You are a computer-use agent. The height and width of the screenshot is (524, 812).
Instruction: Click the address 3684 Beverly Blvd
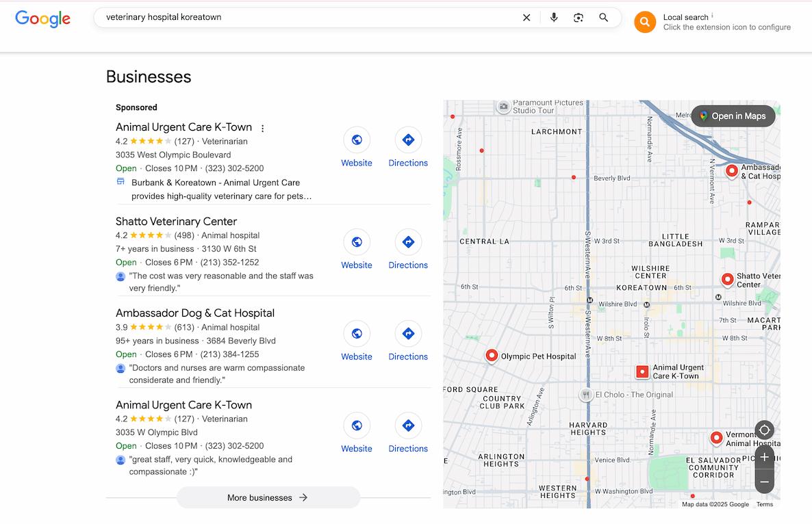pyautogui.click(x=241, y=341)
